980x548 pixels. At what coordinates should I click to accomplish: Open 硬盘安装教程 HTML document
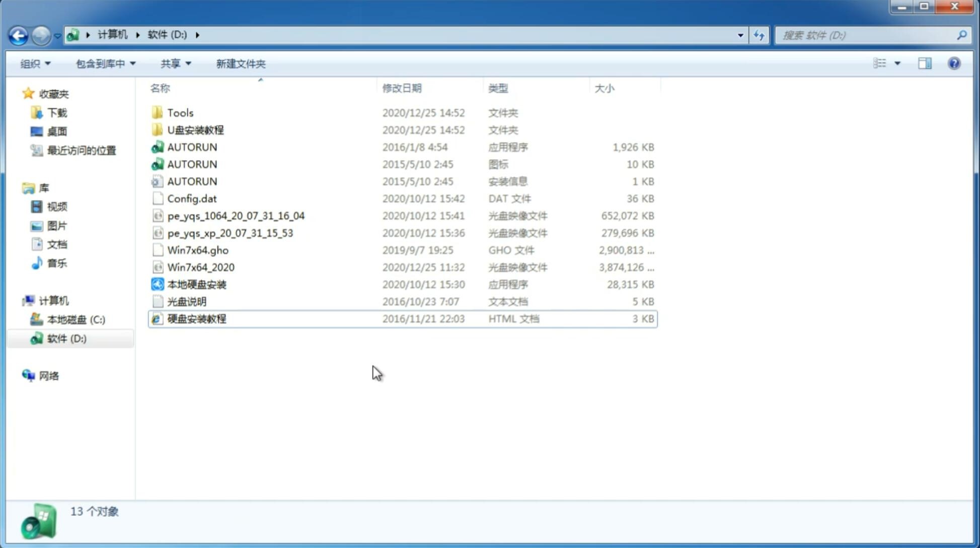click(x=196, y=318)
